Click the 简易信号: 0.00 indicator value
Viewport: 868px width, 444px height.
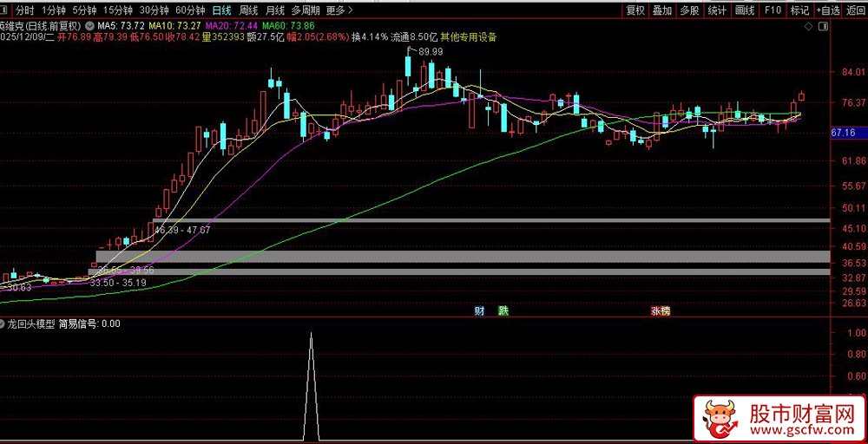pos(89,324)
